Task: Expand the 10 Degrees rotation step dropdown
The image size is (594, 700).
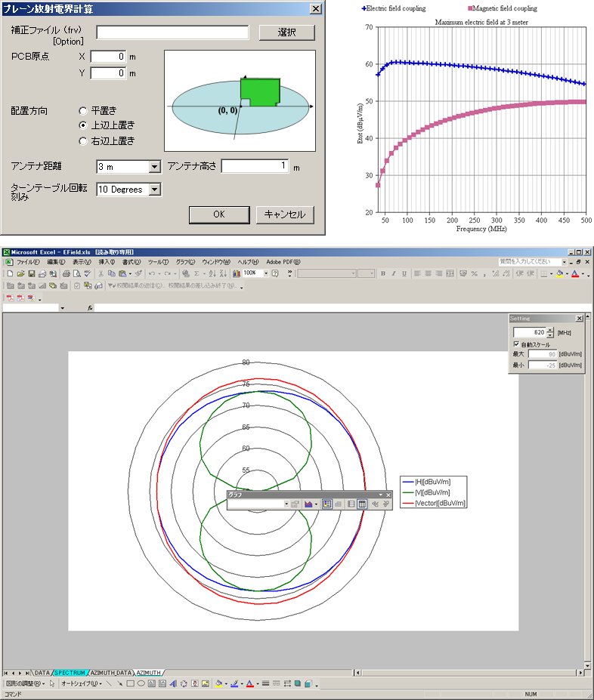Action: point(154,190)
